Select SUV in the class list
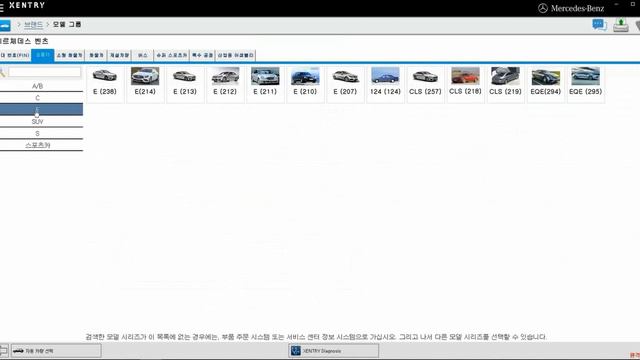 38,122
